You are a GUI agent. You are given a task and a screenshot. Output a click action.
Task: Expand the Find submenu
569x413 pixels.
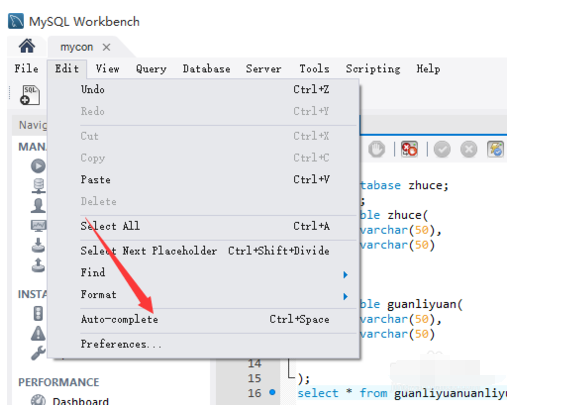click(205, 273)
